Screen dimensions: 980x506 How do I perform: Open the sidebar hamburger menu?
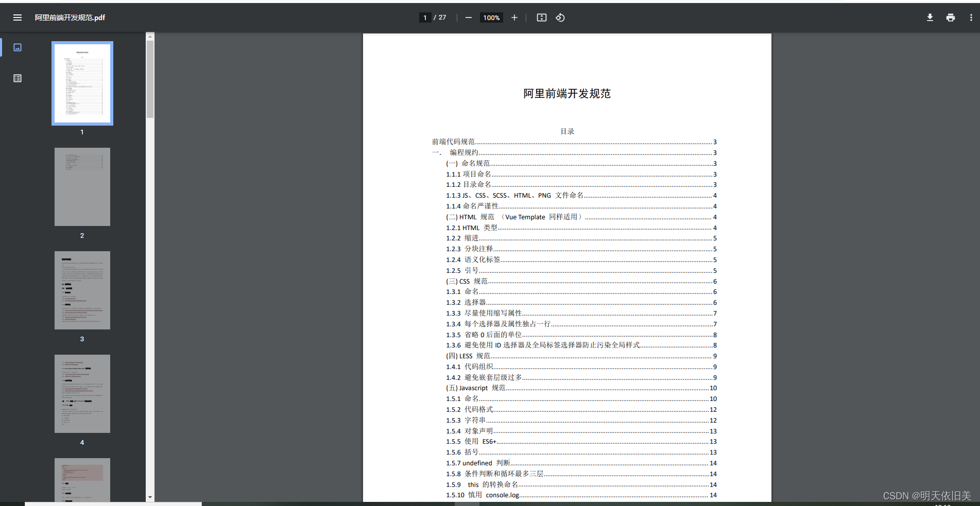pos(18,18)
